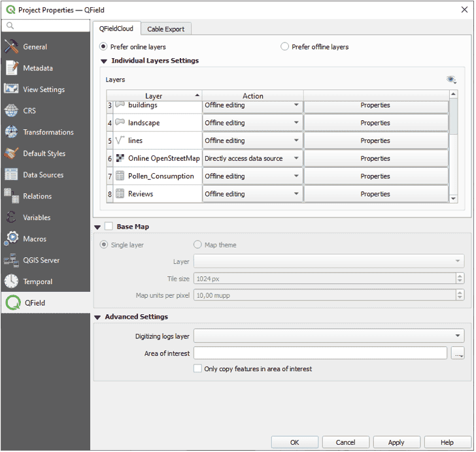
Task: Open Action dropdown for Reviews layer
Action: [x=252, y=193]
